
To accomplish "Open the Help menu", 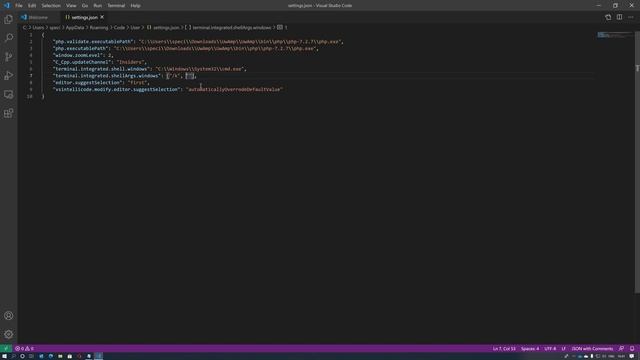I will point(136,6).
